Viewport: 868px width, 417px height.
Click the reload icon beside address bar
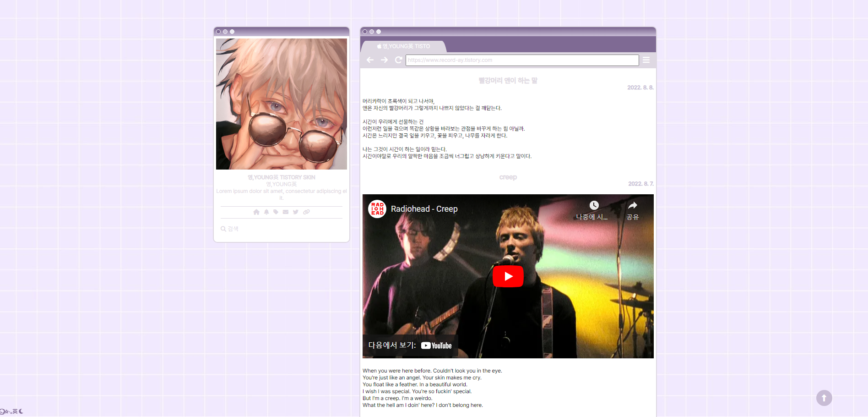(x=398, y=60)
